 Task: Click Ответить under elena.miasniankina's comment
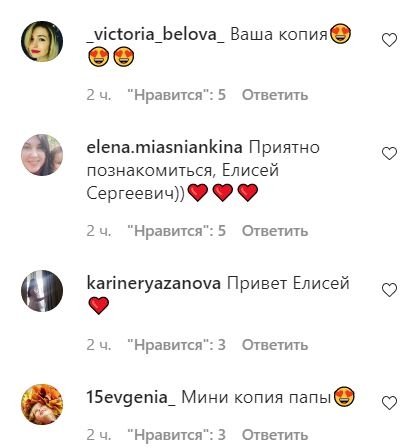275,231
